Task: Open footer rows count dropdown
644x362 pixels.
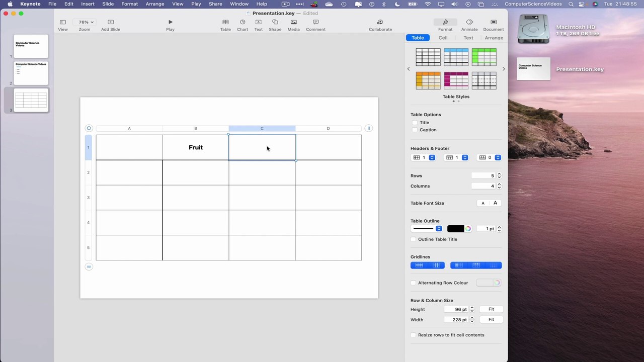Action: (489, 157)
